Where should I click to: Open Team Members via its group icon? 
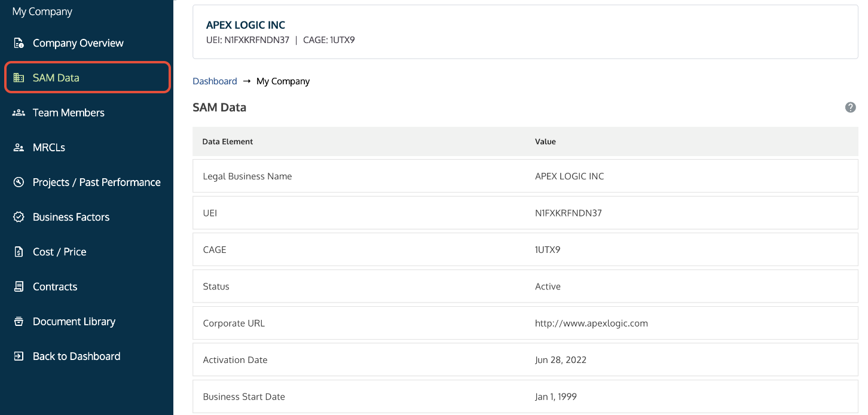coord(19,112)
